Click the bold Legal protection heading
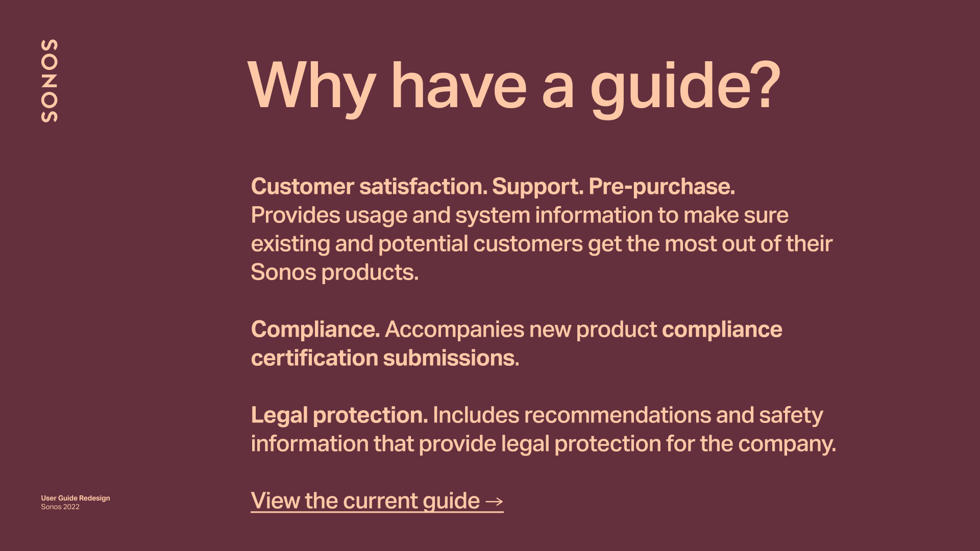The image size is (980, 551). [x=339, y=415]
